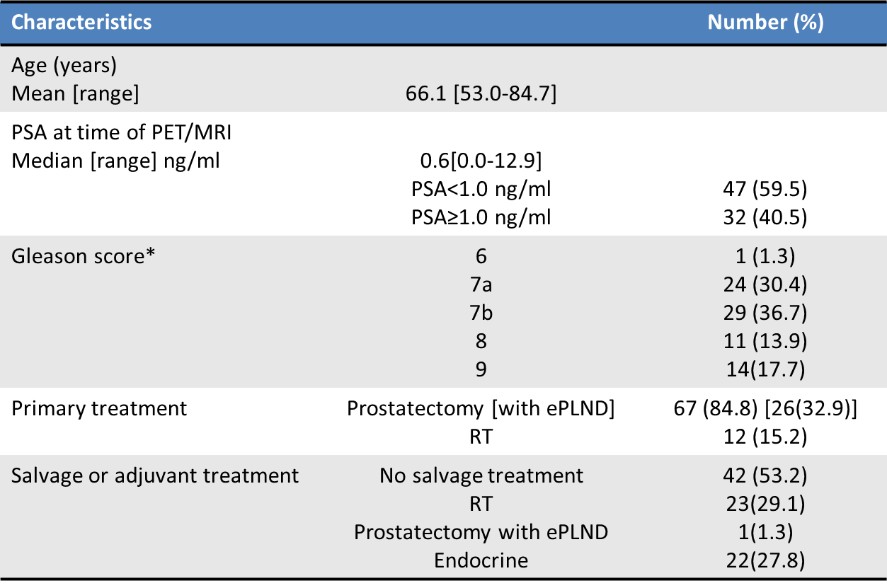Click the Characteristics column header

[81, 22]
